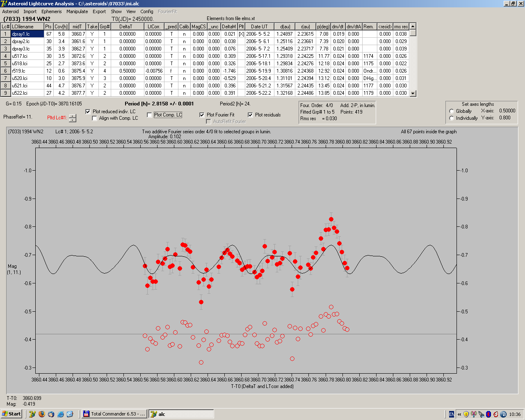Open the View menu

(x=131, y=11)
